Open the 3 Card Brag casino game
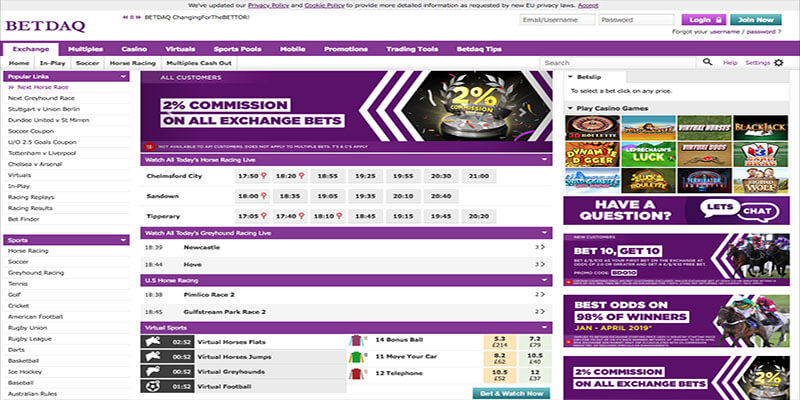The width and height of the screenshot is (800, 400). 760,154
